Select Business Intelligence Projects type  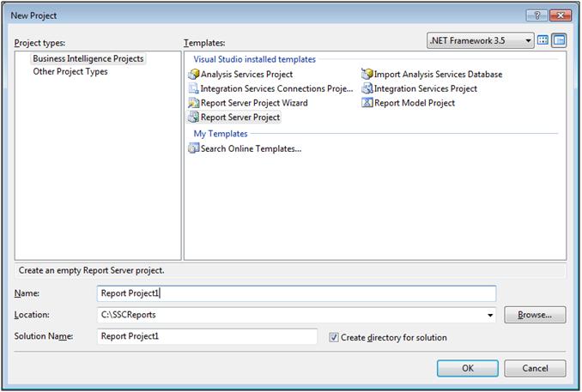coord(88,58)
